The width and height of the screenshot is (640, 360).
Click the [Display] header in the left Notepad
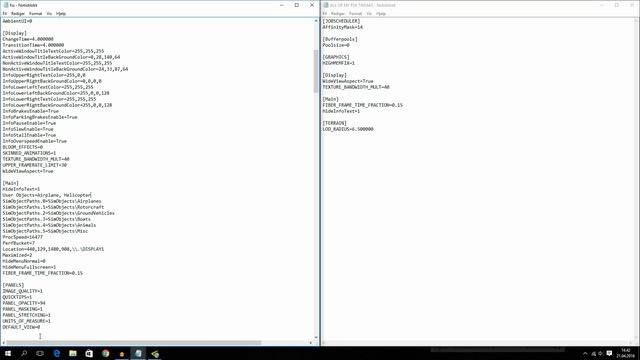[x=14, y=33]
